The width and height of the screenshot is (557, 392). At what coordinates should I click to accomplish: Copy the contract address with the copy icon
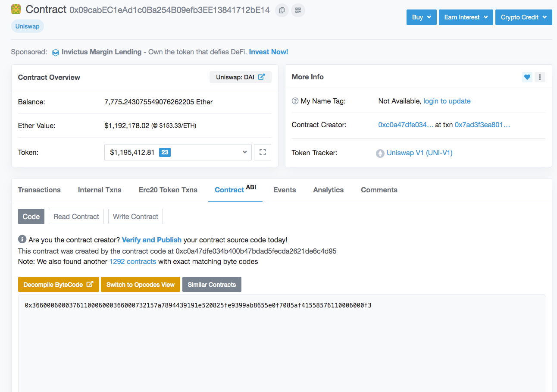click(282, 10)
